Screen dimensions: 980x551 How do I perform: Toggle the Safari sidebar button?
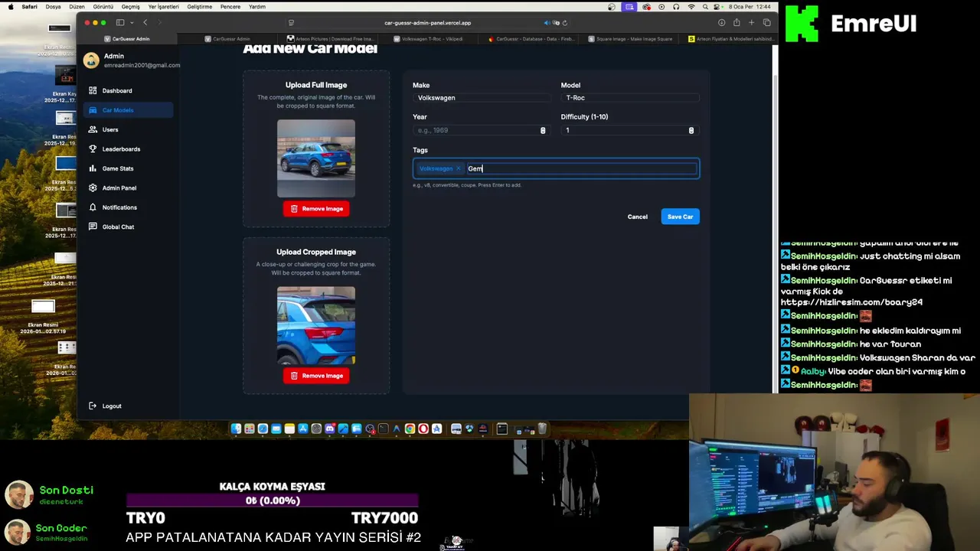pos(120,23)
